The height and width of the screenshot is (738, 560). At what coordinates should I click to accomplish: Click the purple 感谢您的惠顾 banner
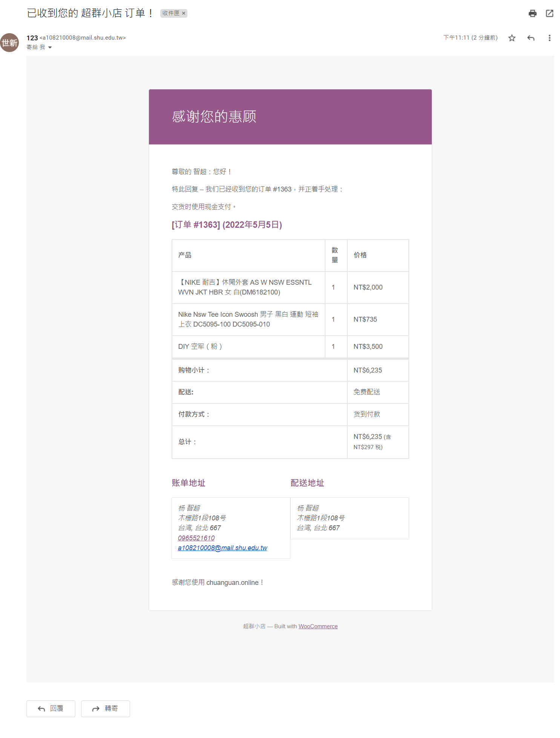click(x=290, y=117)
